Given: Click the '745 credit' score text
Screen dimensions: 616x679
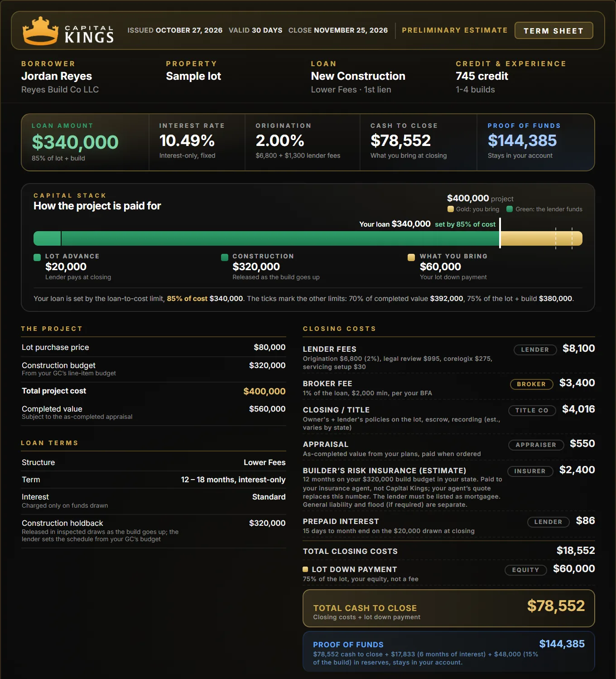Looking at the screenshot, I should 482,76.
